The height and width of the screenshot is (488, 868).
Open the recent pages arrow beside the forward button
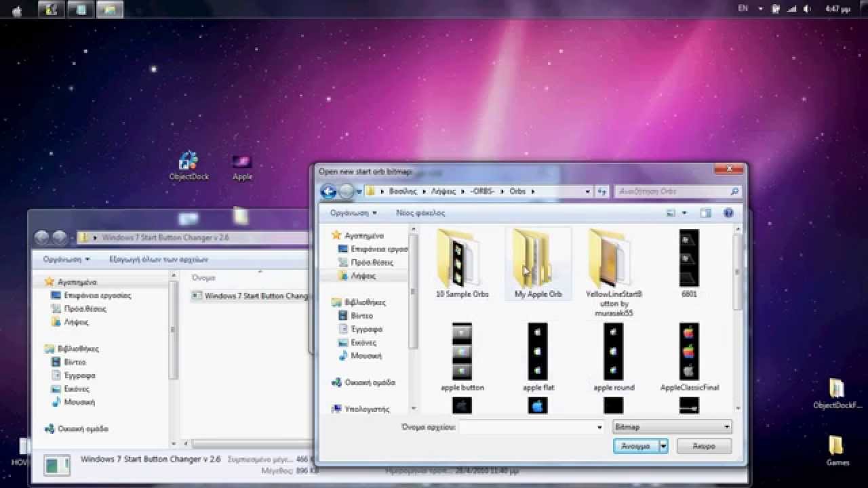[x=359, y=192]
